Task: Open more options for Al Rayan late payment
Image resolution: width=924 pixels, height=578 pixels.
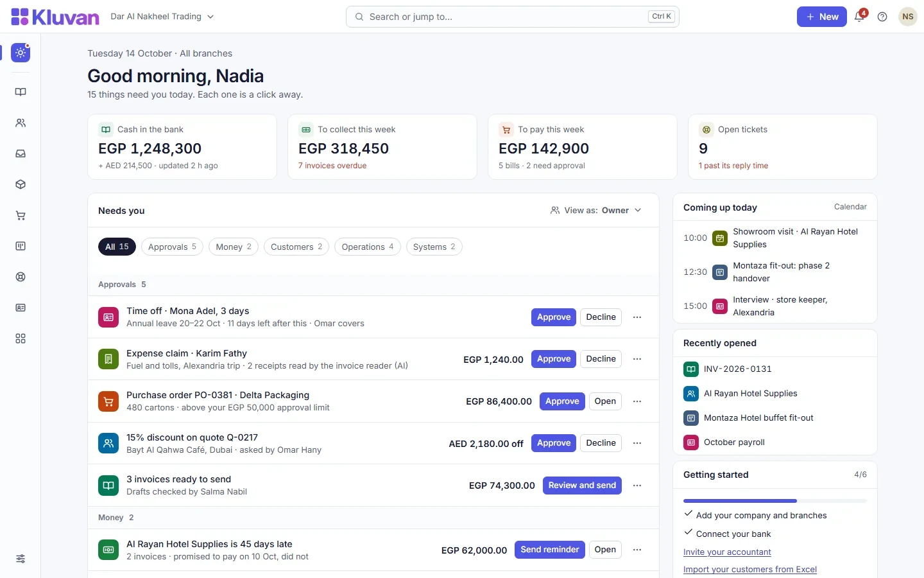Action: (x=637, y=550)
